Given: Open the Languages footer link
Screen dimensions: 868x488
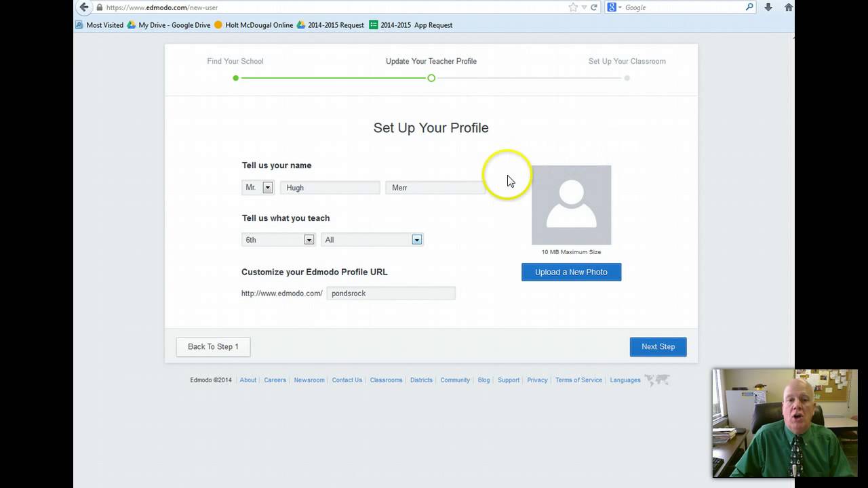Looking at the screenshot, I should [625, 380].
